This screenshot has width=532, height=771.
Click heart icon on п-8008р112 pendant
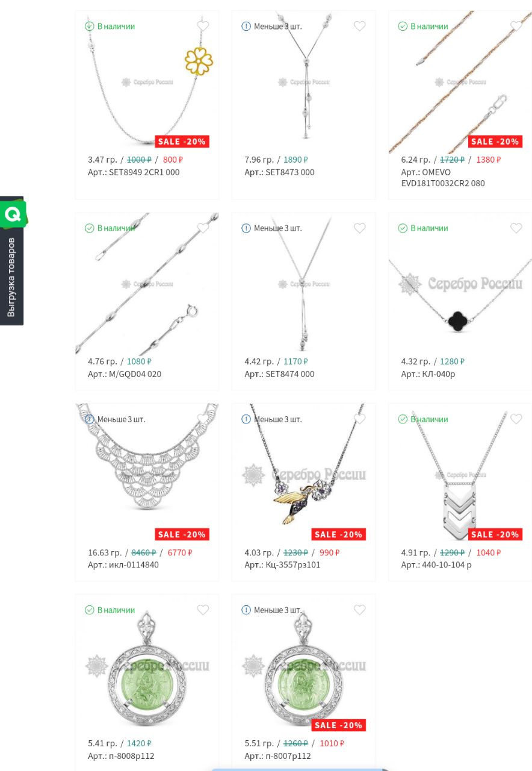(x=203, y=610)
